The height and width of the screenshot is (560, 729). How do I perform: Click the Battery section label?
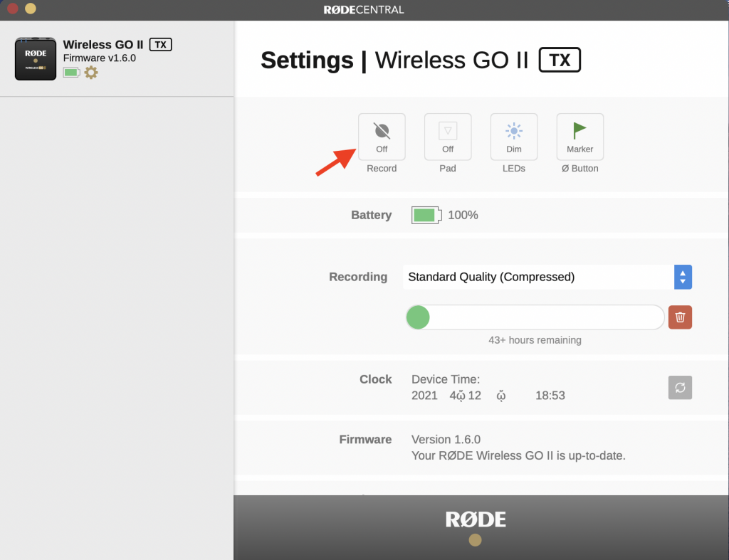pyautogui.click(x=372, y=215)
